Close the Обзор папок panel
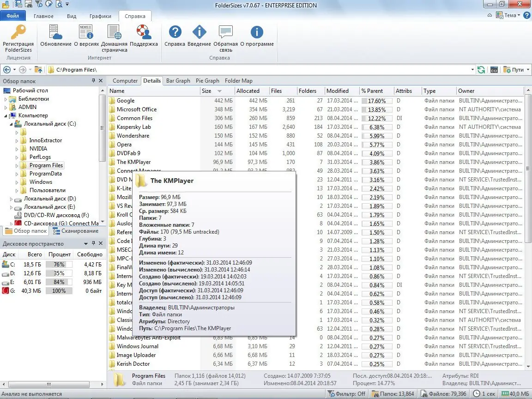The image size is (532, 399). [x=101, y=81]
